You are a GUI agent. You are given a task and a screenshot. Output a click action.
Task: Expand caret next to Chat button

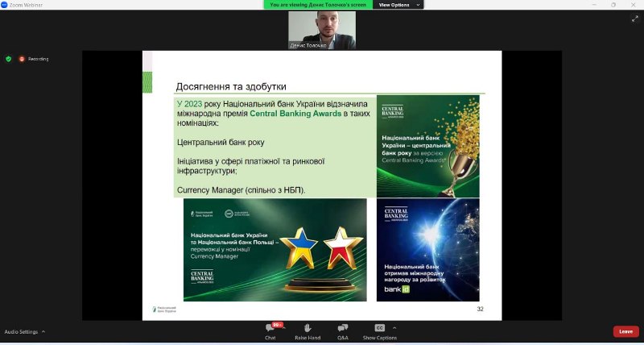[284, 328]
